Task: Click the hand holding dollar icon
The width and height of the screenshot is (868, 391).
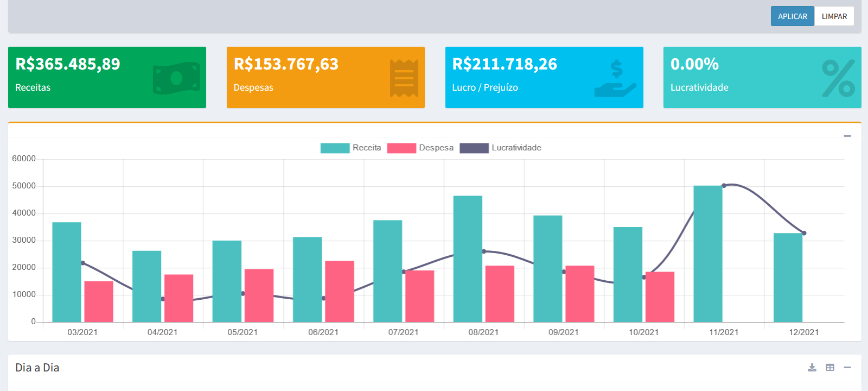Action: (x=615, y=78)
